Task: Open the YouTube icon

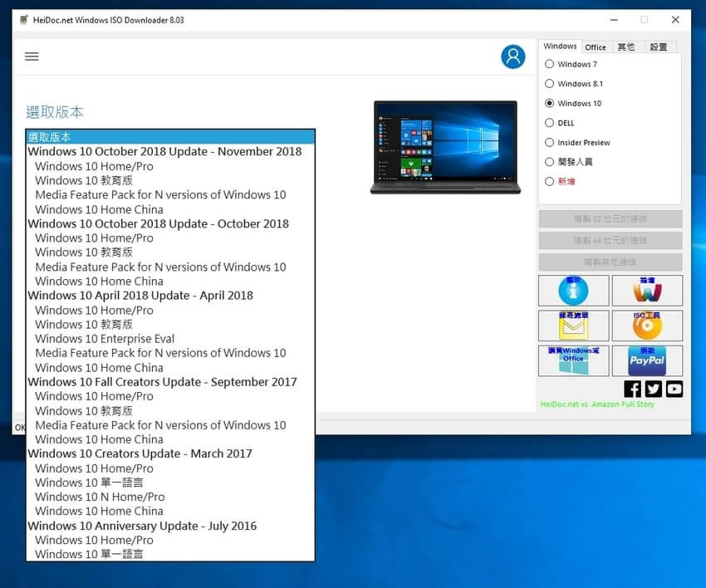Action: click(x=674, y=389)
